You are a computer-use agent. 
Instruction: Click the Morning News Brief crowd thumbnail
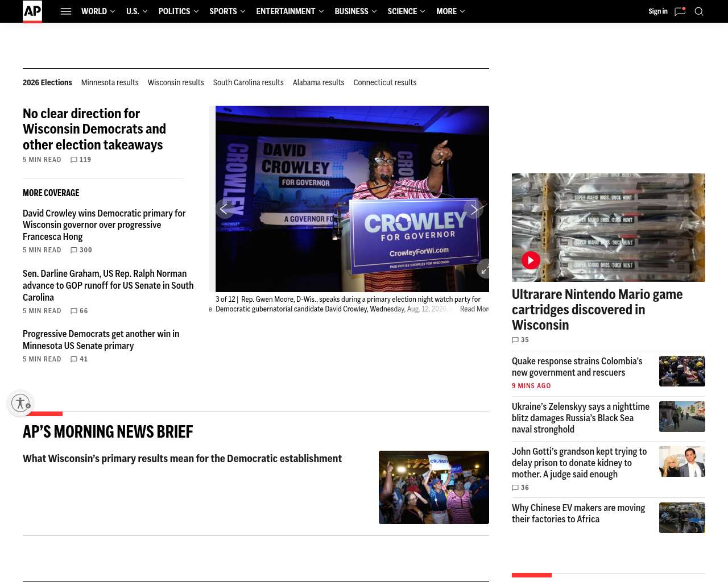click(x=434, y=488)
